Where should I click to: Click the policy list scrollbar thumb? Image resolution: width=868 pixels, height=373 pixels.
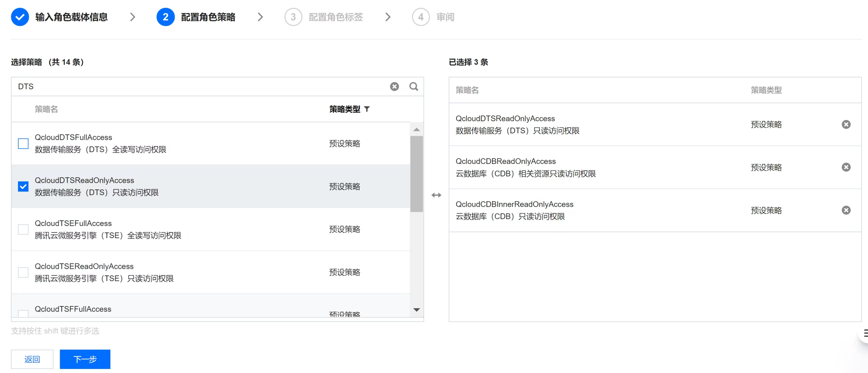pyautogui.click(x=416, y=174)
